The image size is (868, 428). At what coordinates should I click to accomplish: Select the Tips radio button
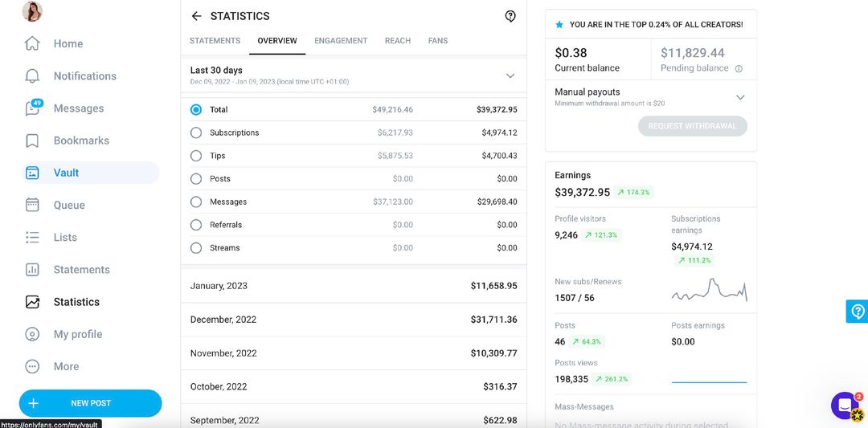[196, 156]
